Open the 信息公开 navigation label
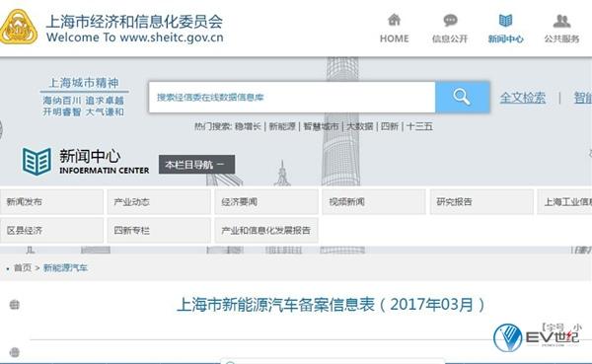Image resolution: width=592 pixels, height=364 pixels. point(450,38)
